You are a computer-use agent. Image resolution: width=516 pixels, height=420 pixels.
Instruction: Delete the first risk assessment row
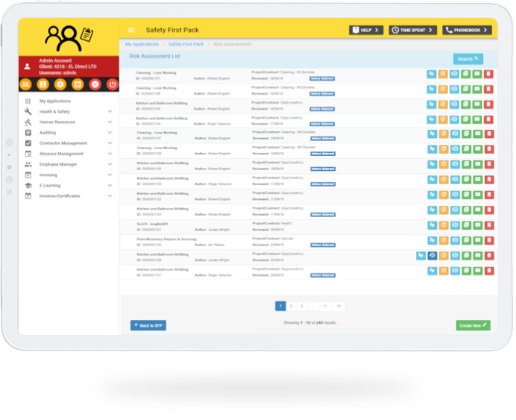point(489,74)
